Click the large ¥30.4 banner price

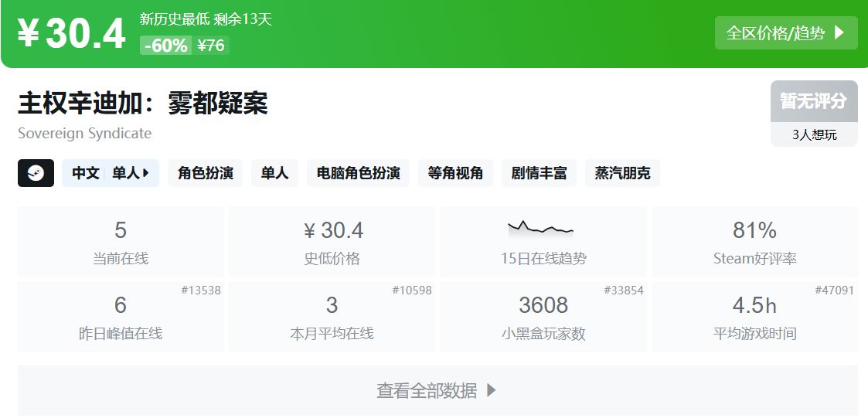click(x=71, y=34)
